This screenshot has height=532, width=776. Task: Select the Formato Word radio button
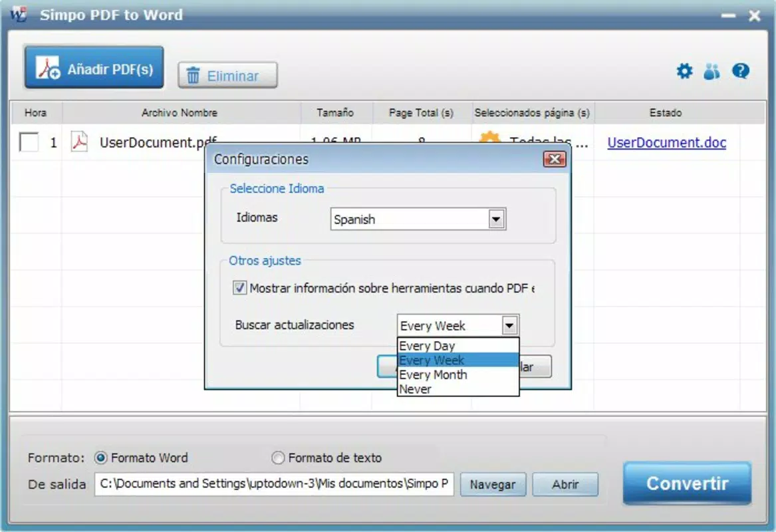click(100, 458)
